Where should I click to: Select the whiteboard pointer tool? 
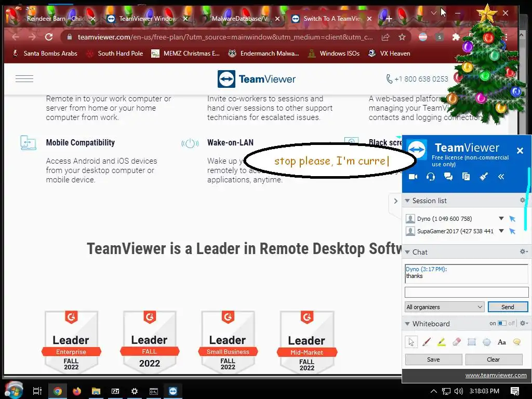[411, 342]
